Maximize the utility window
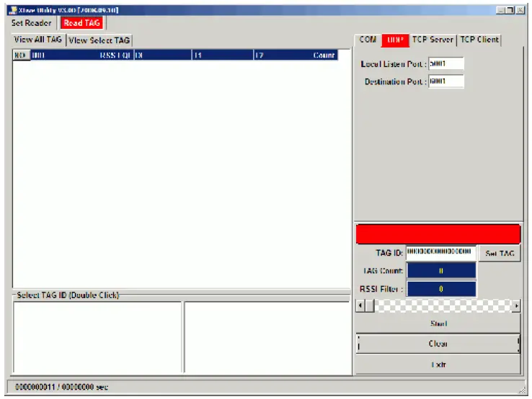Screen dimensions: 532x399 (x=510, y=10)
